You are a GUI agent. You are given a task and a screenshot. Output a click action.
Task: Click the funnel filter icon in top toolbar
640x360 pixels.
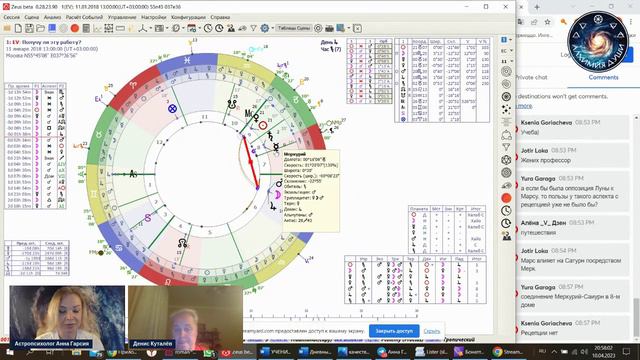coord(253,28)
